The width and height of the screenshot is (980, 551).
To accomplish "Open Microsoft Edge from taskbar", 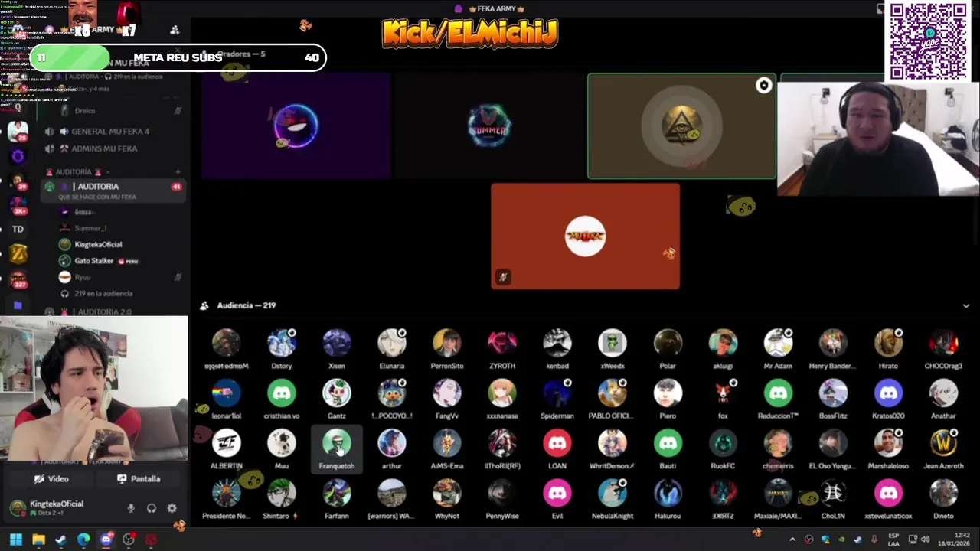I will click(x=83, y=540).
